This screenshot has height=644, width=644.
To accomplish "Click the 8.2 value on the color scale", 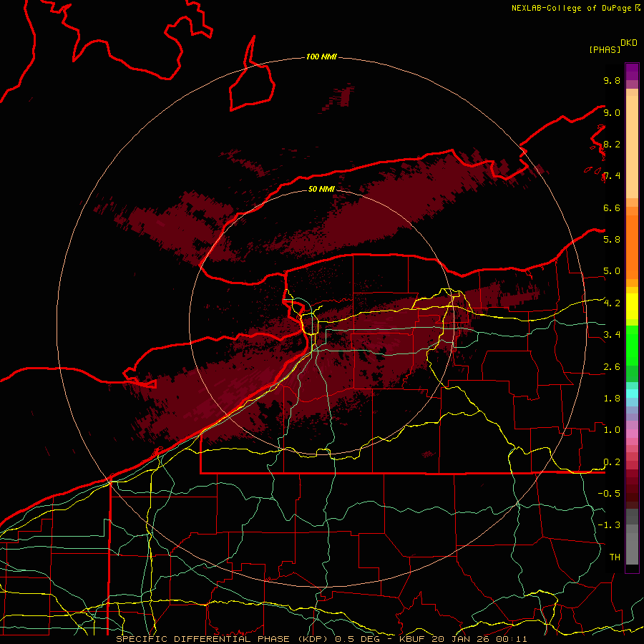I will [612, 144].
